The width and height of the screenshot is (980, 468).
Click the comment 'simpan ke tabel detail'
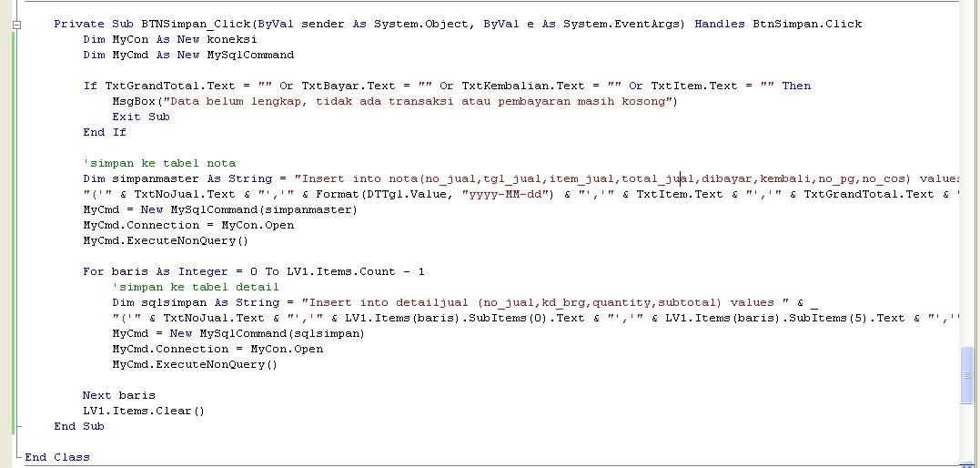click(x=196, y=287)
